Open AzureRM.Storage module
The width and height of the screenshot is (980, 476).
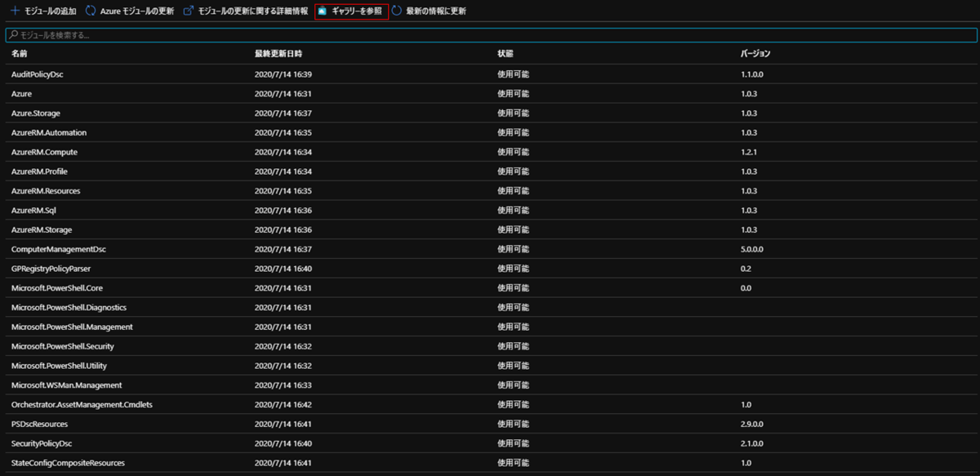point(42,229)
